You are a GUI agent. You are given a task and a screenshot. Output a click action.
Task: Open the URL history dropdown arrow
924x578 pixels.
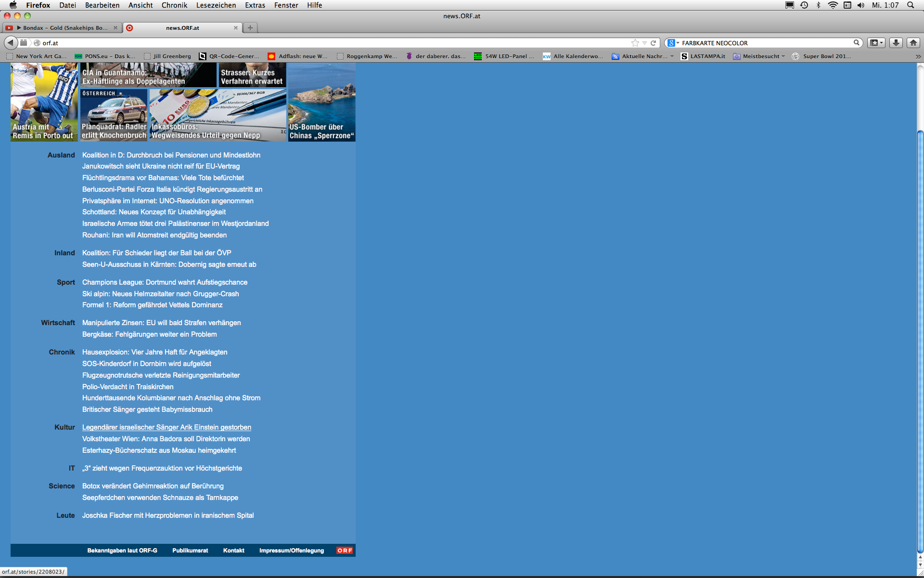pos(644,43)
